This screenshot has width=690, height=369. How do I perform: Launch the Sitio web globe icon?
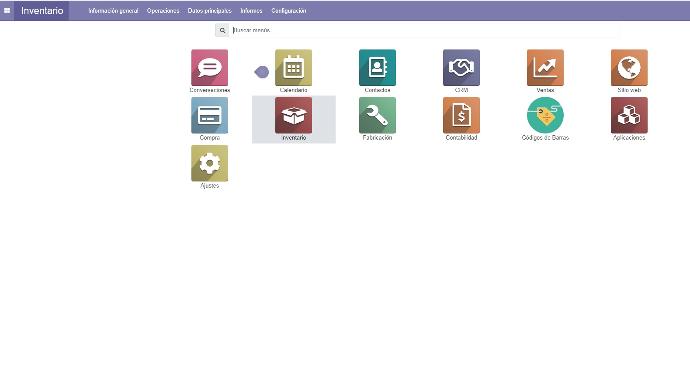[629, 68]
